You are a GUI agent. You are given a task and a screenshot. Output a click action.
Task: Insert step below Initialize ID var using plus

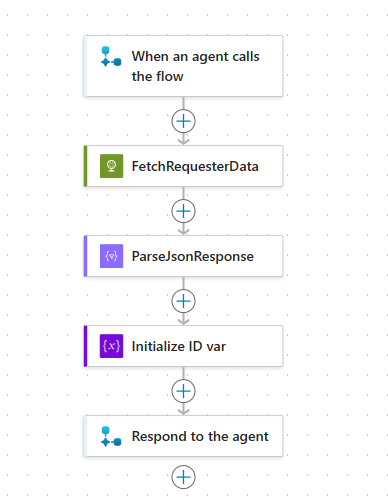(183, 391)
